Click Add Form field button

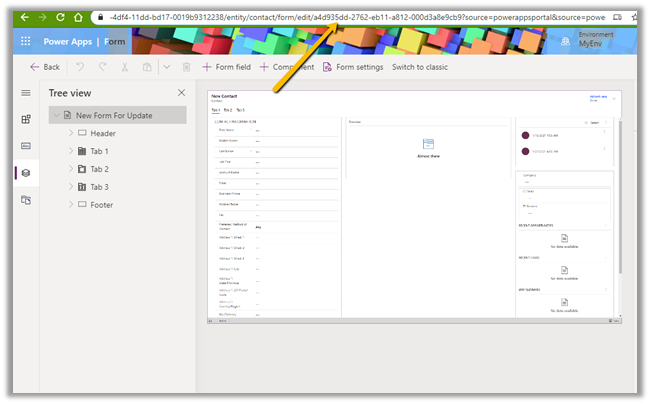click(x=226, y=67)
